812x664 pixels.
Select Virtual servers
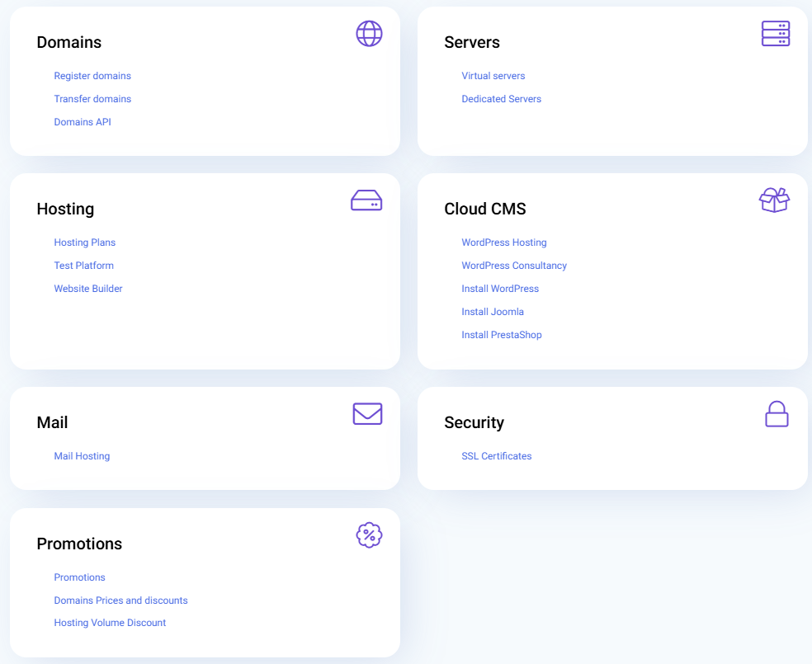493,76
